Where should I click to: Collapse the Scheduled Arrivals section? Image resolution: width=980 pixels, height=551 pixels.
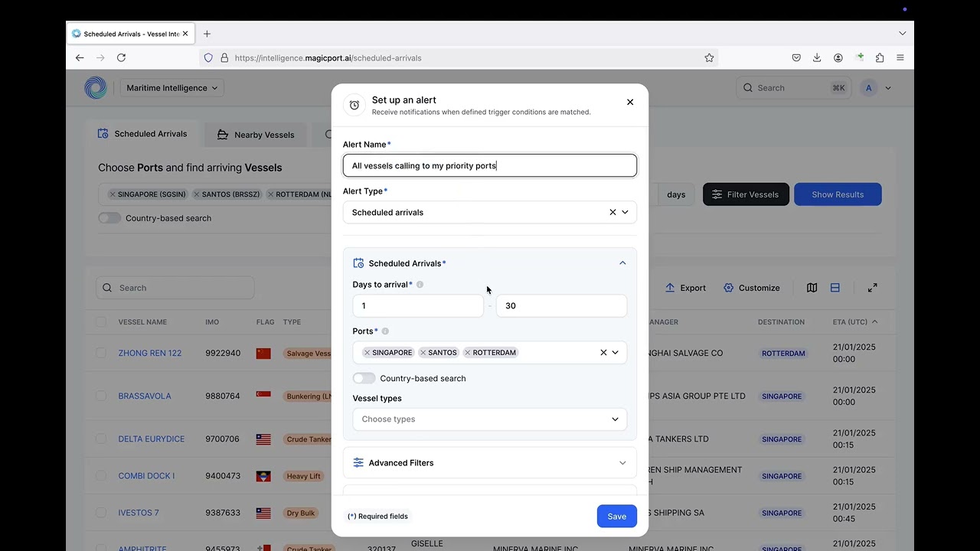(x=622, y=263)
